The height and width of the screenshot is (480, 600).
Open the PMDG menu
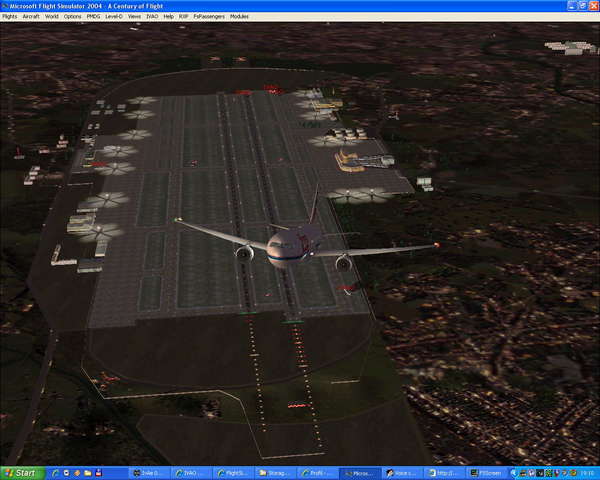(93, 16)
